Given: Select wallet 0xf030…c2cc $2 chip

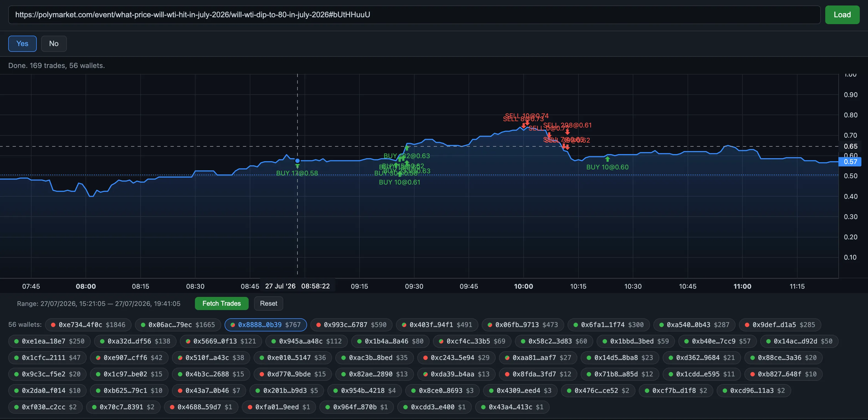Looking at the screenshot, I should point(46,407).
